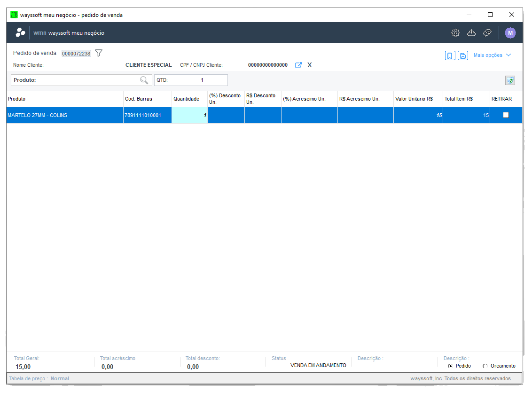Select the Orcamento radio button
Screen dimensions: 532x400
tap(485, 366)
